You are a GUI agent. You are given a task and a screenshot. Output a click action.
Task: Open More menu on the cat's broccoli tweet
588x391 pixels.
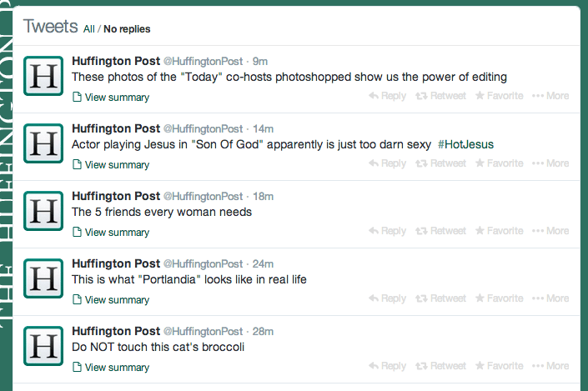(550, 366)
